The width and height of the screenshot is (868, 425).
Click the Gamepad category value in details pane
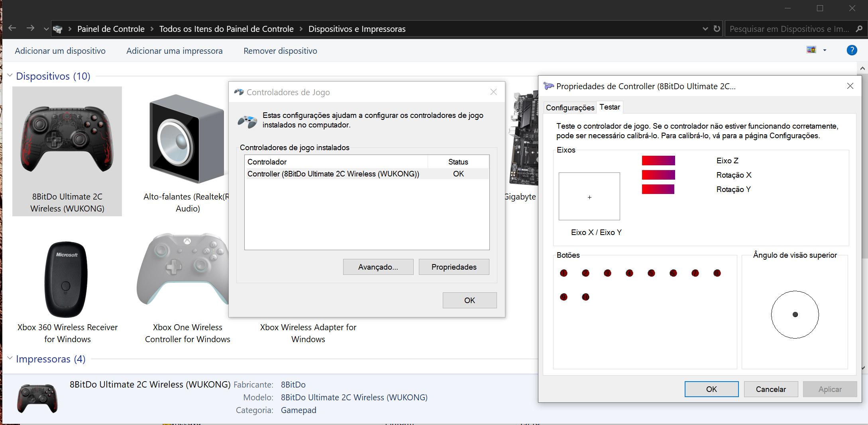[x=298, y=410]
